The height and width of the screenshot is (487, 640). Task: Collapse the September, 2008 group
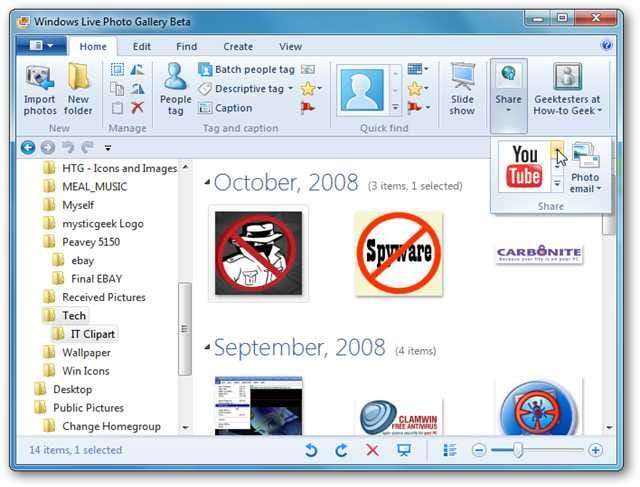(x=207, y=347)
